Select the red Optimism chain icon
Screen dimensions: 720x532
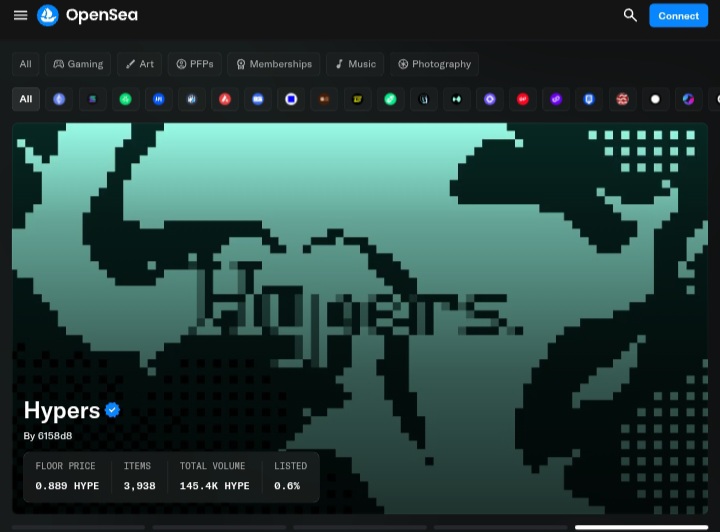point(522,99)
